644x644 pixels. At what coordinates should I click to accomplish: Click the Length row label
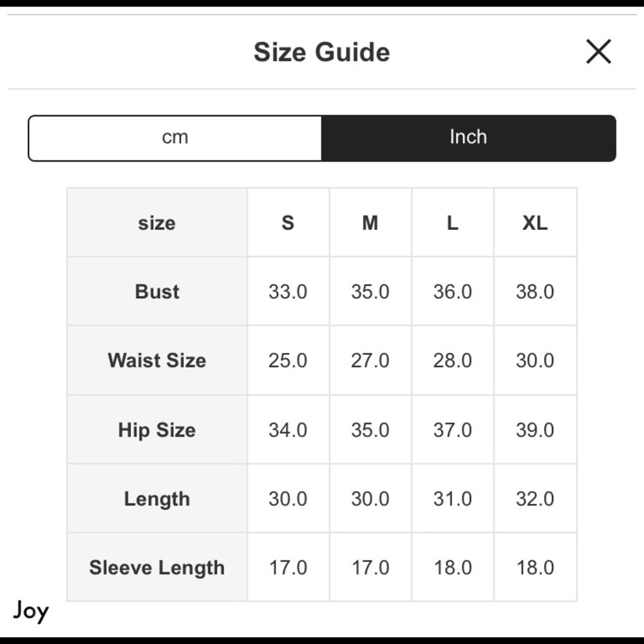(x=157, y=499)
